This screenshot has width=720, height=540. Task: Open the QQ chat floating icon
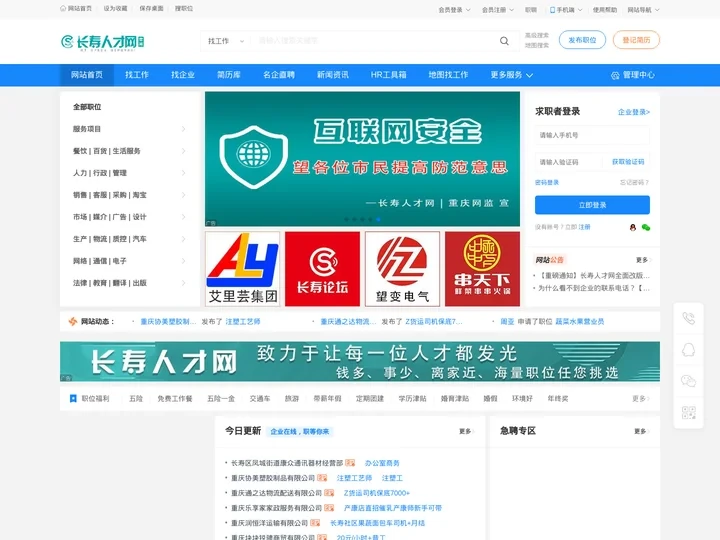(x=688, y=350)
